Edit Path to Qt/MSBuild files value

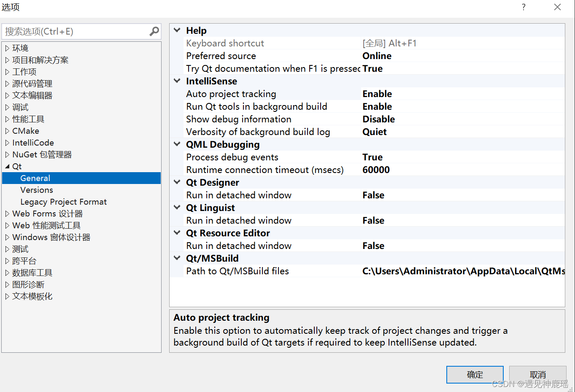(463, 271)
